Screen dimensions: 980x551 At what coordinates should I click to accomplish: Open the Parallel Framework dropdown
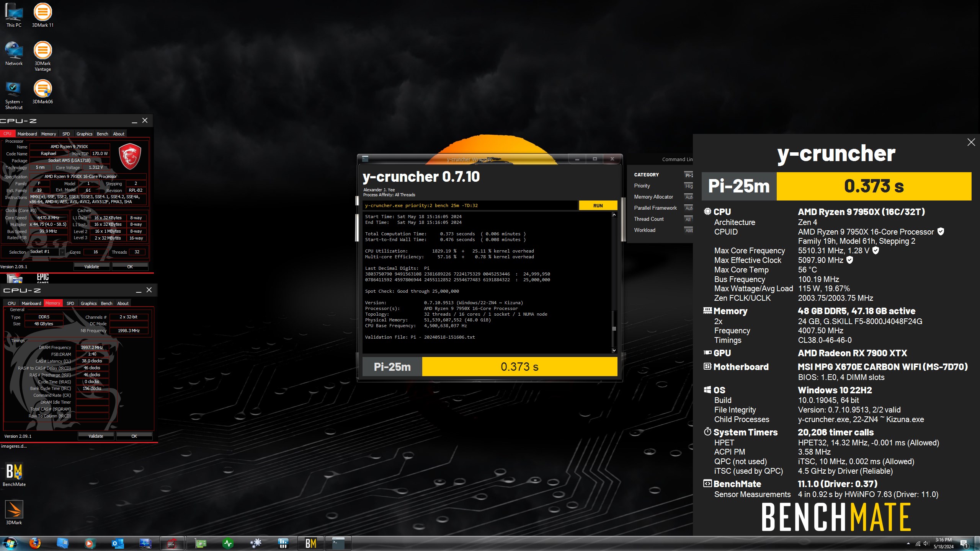click(688, 208)
